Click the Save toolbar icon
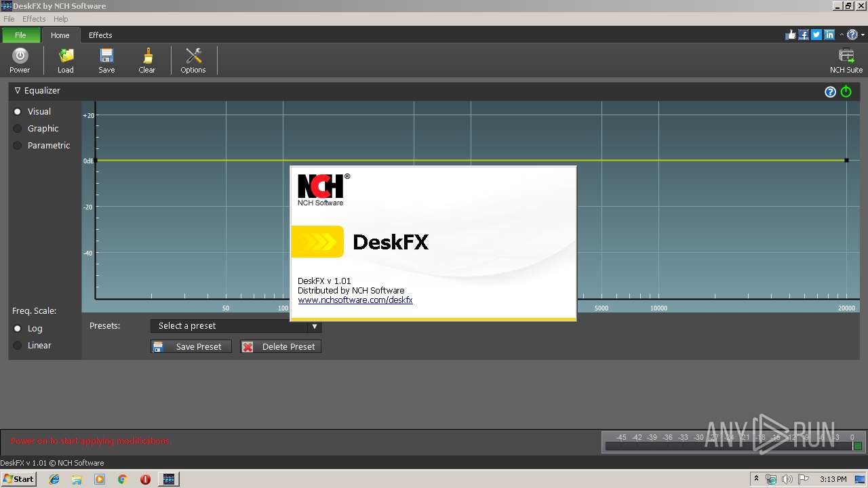 click(106, 60)
